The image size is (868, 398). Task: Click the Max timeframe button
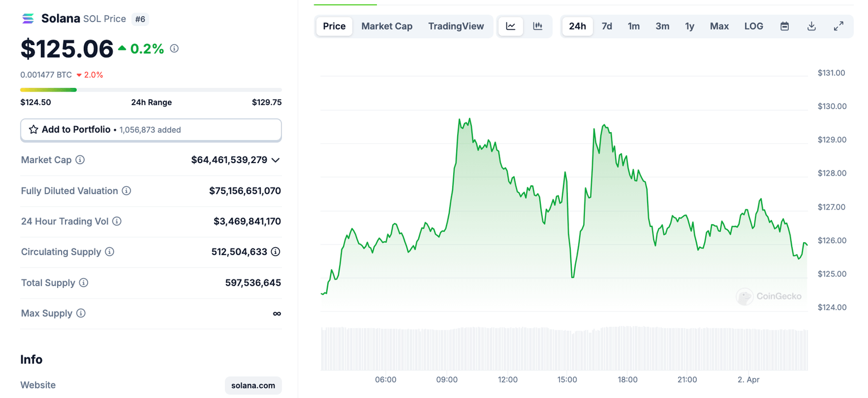pos(719,26)
